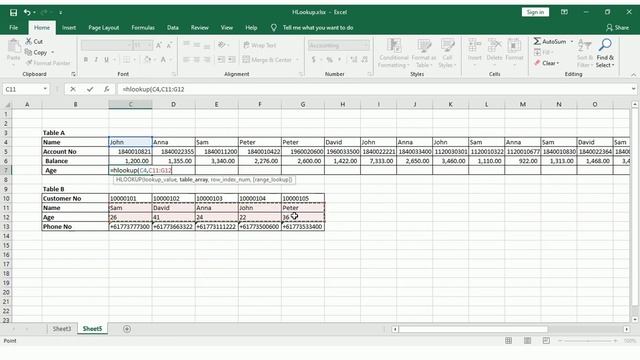Collapse the ribbon chevron
Screen dimensions: 640x360
coord(633,75)
